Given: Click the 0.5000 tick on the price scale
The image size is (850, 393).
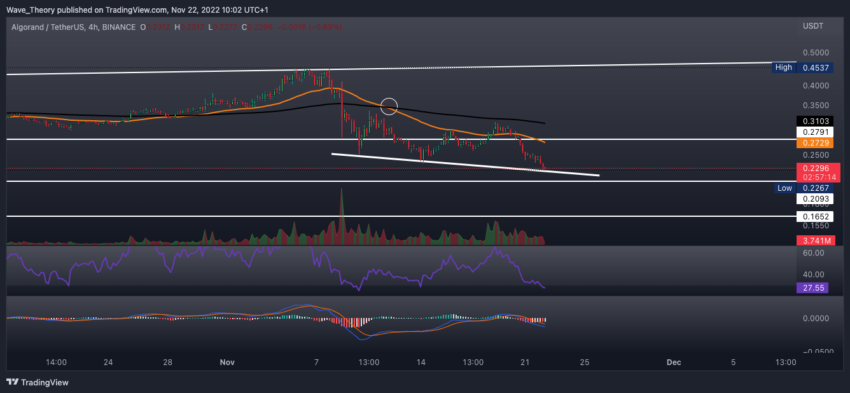Looking at the screenshot, I should pos(819,53).
